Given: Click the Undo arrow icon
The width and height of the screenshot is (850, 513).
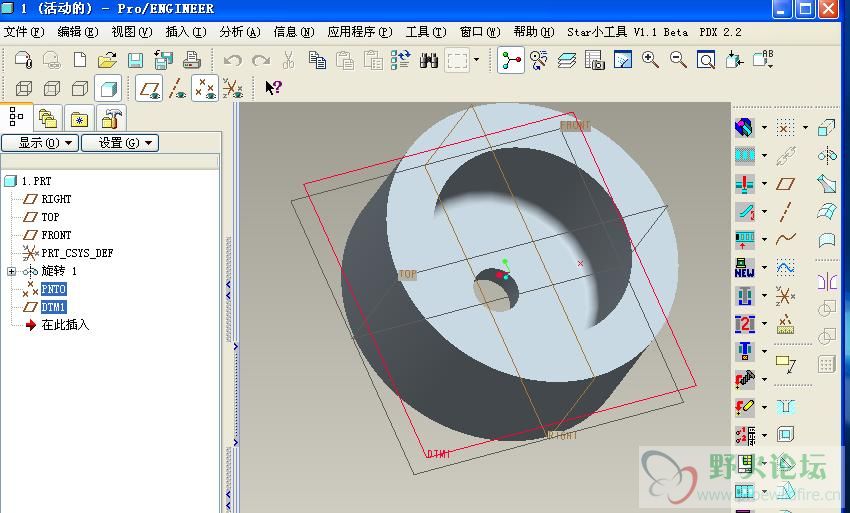Looking at the screenshot, I should [233, 60].
